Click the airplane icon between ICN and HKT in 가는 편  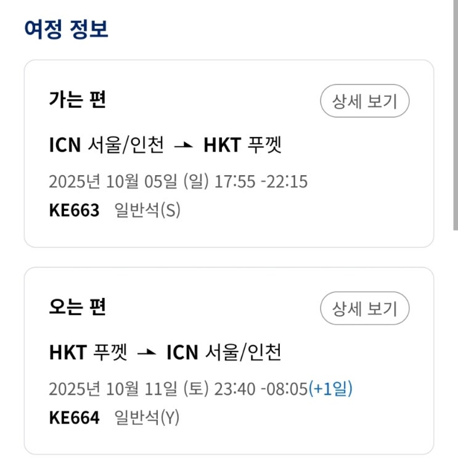[x=184, y=146]
